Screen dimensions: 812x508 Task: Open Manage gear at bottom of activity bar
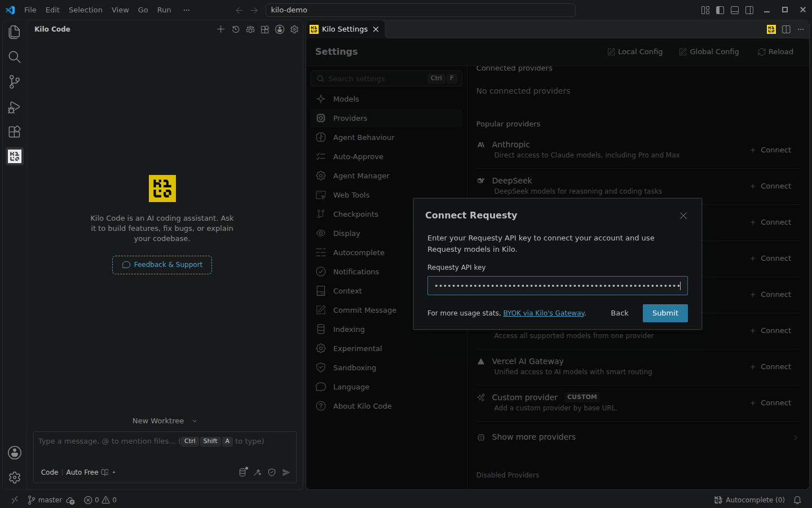(x=15, y=478)
